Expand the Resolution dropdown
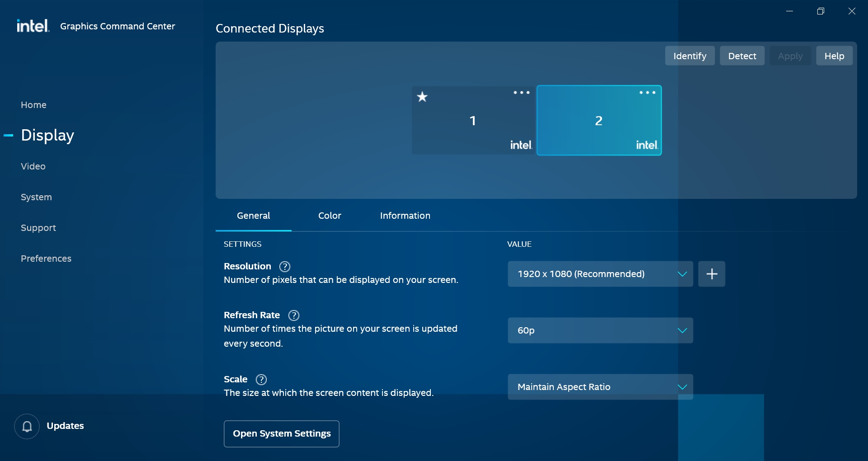 (600, 274)
